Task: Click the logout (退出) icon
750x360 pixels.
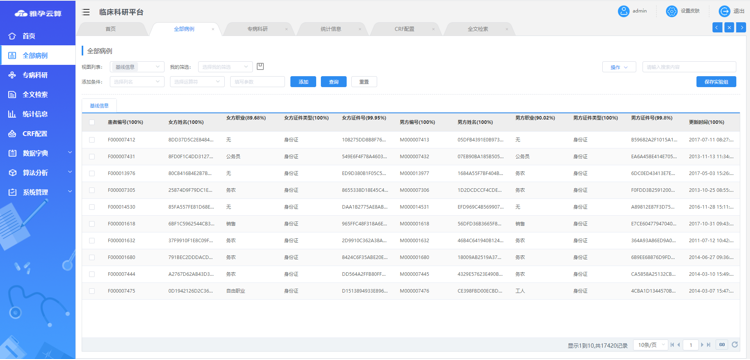Action: [724, 11]
